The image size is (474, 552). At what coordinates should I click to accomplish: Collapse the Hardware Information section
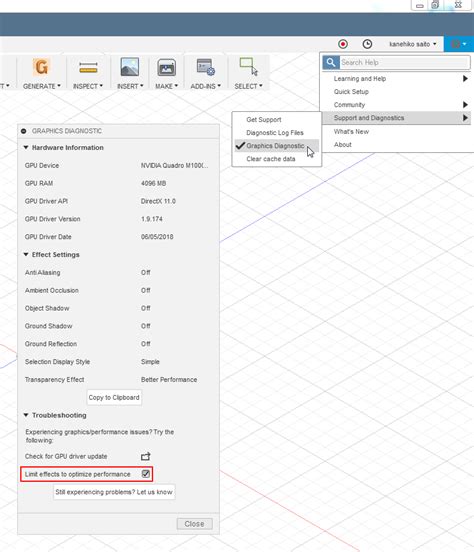26,148
